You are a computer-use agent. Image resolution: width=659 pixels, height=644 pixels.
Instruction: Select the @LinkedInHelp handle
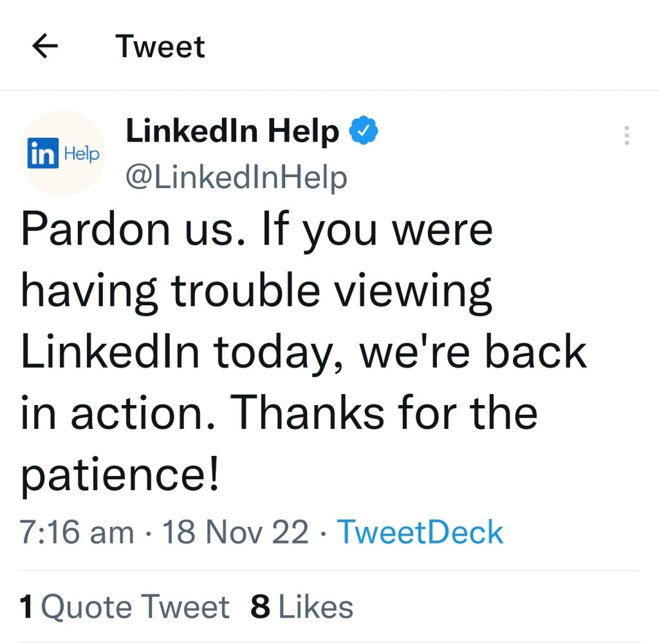tap(236, 176)
